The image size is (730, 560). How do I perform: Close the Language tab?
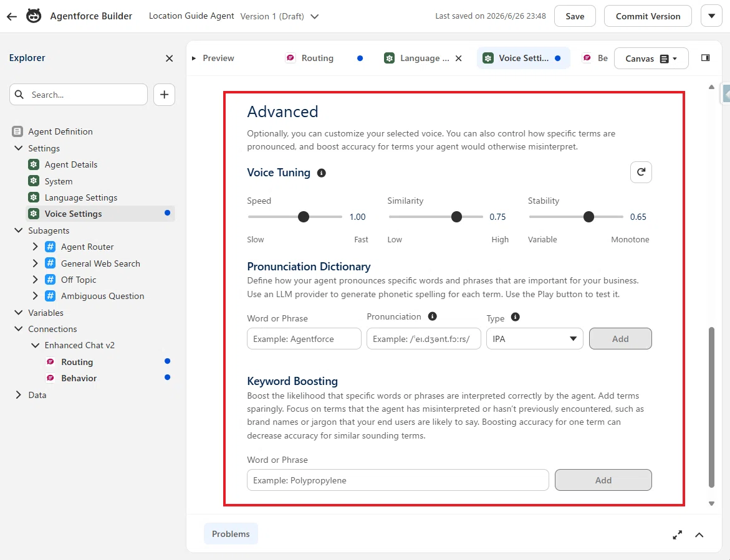pyautogui.click(x=459, y=58)
